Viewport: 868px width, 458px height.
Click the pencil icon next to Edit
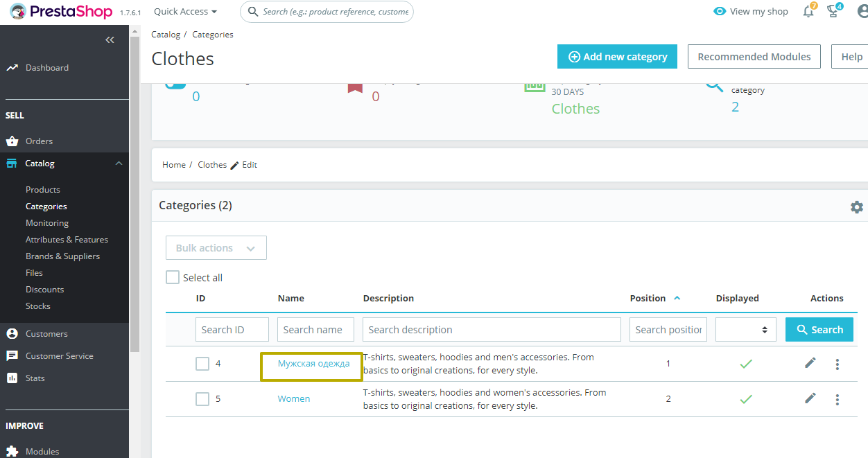coord(234,165)
